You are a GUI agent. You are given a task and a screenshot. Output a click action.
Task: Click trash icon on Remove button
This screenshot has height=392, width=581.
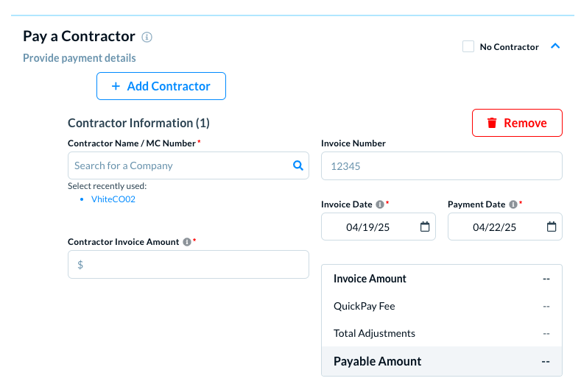click(x=492, y=123)
